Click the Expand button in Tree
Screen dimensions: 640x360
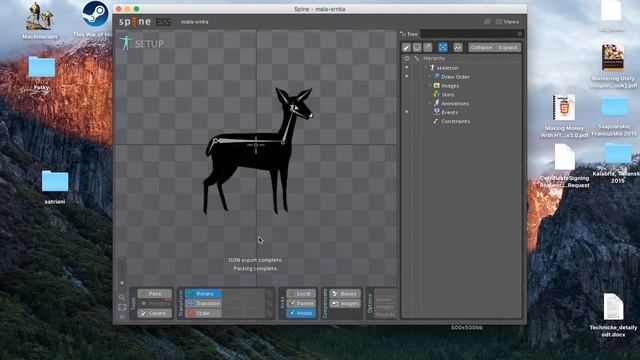[x=508, y=48]
